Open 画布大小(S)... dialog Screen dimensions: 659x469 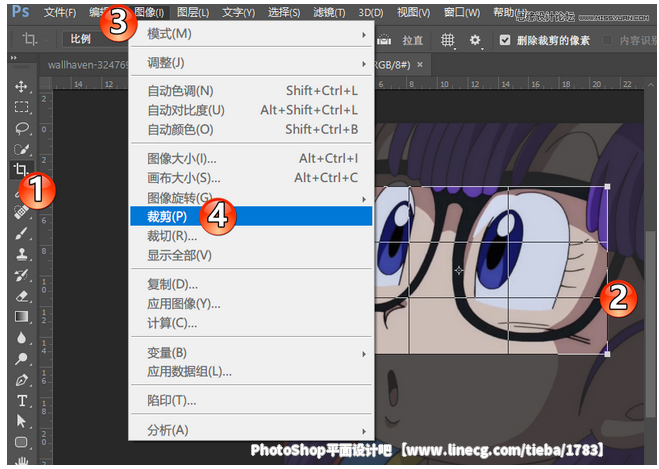click(x=251, y=178)
